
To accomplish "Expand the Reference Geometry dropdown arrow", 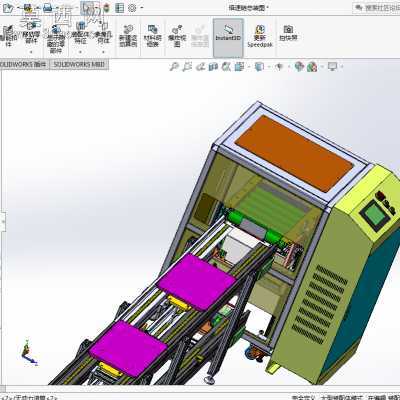I will [x=103, y=52].
